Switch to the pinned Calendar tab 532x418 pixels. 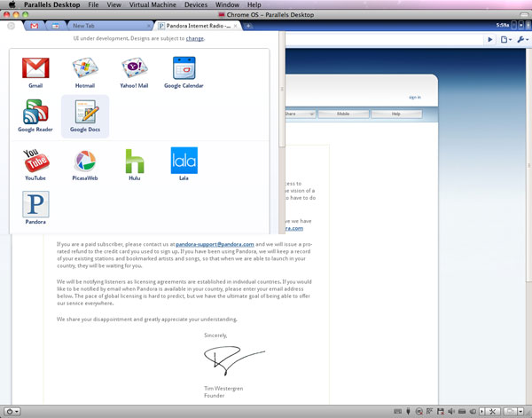point(55,26)
